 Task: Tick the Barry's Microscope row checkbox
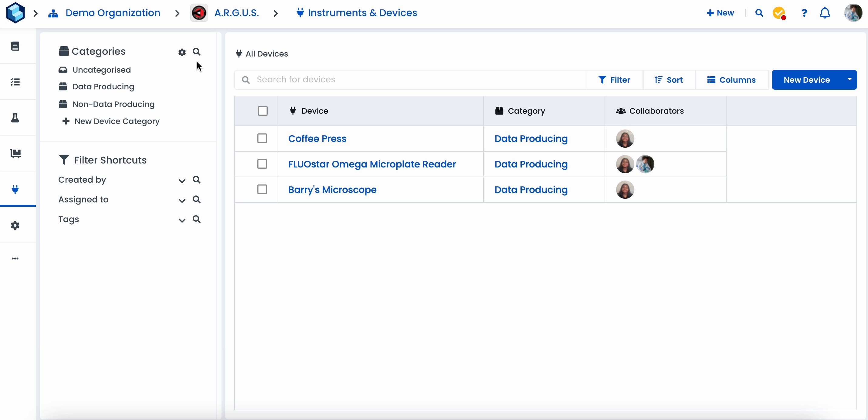(262, 189)
